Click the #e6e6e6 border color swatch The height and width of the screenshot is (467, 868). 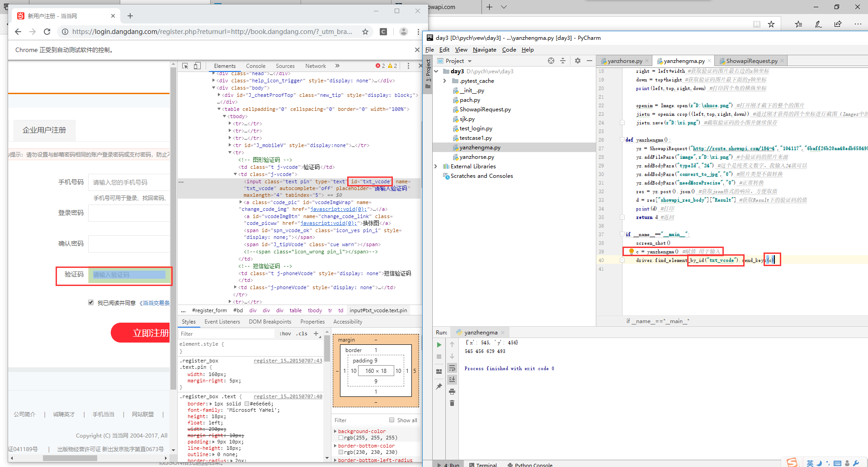(247, 404)
